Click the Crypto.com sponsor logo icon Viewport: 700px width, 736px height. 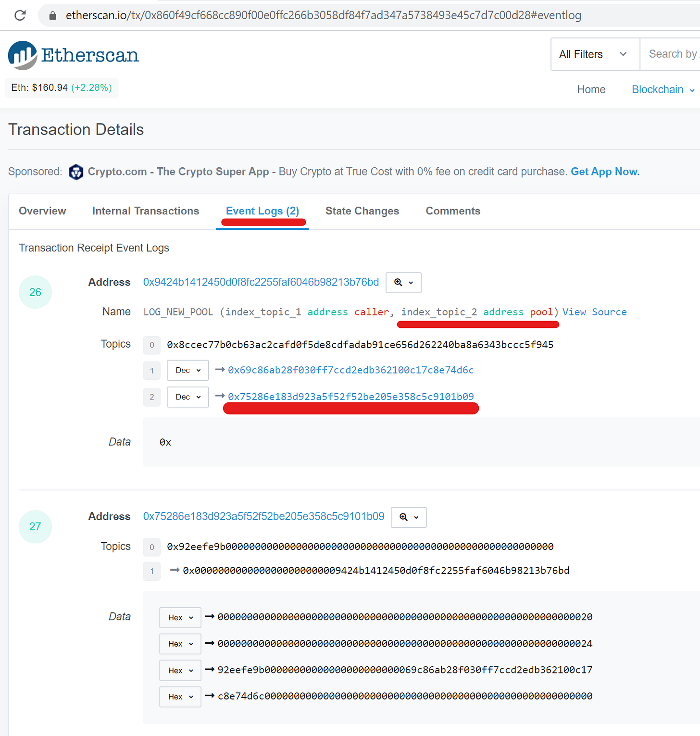point(76,172)
